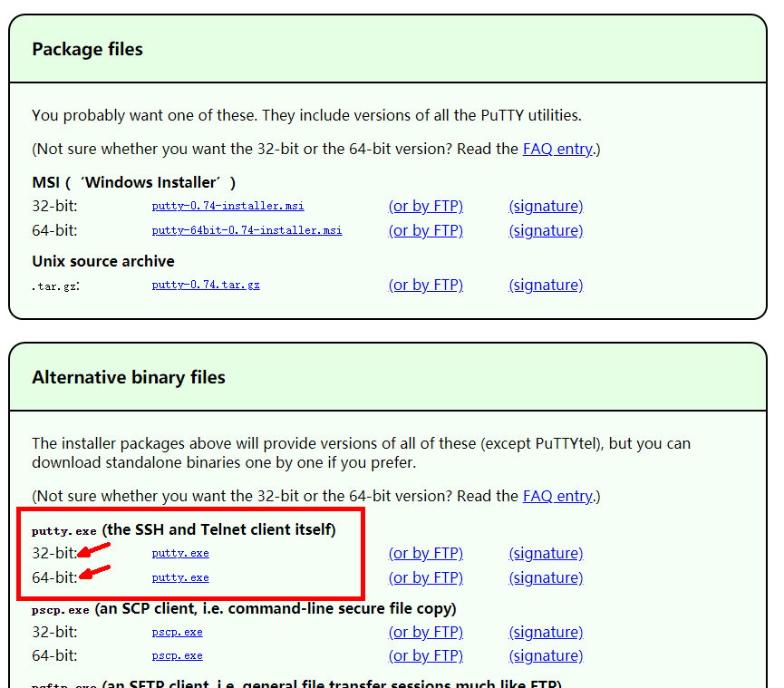
Task: Download the 32-bit pscp.exe SCP client
Action: point(177,632)
